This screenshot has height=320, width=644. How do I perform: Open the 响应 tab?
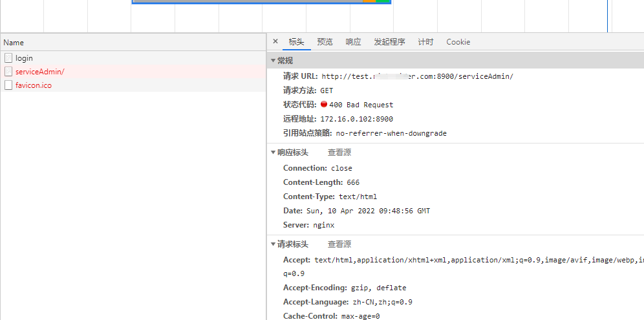point(353,42)
